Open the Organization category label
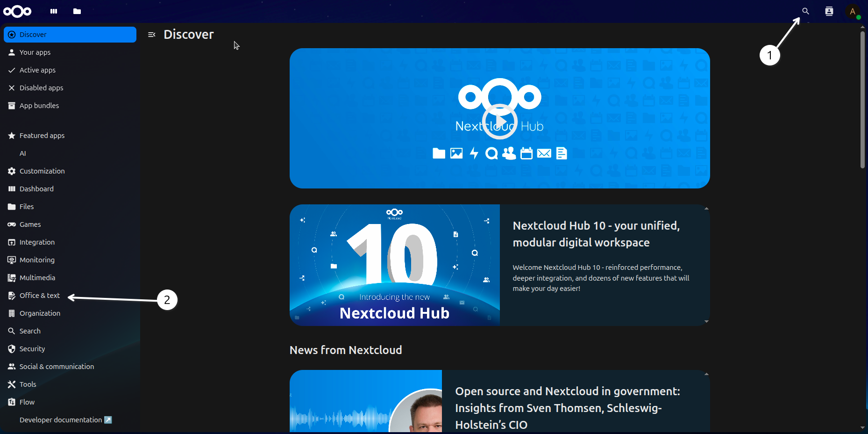Viewport: 868px width, 434px height. 40,313
